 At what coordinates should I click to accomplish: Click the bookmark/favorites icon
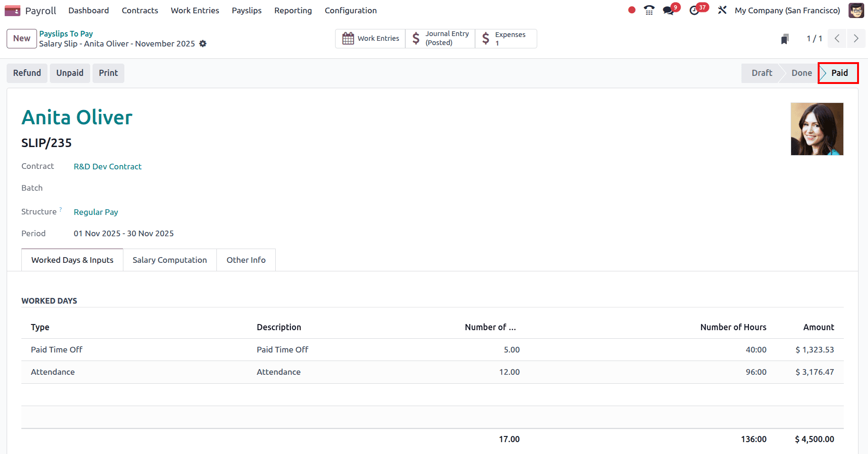pyautogui.click(x=784, y=38)
